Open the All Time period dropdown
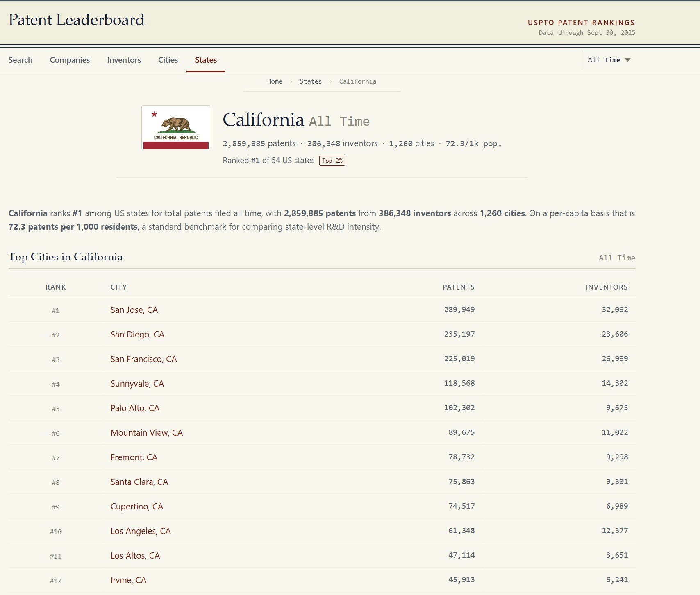The height and width of the screenshot is (595, 700). [609, 60]
